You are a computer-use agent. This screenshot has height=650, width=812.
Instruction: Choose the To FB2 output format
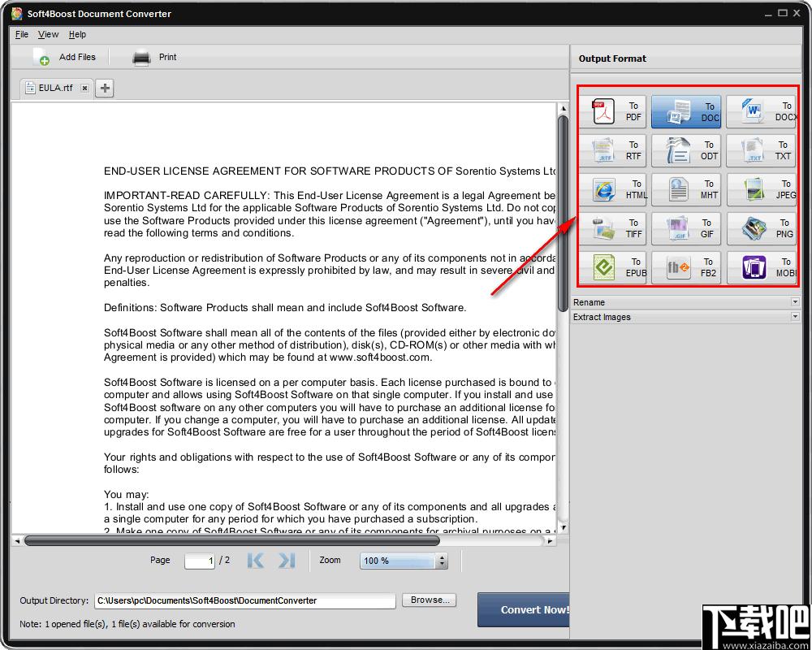pyautogui.click(x=685, y=267)
